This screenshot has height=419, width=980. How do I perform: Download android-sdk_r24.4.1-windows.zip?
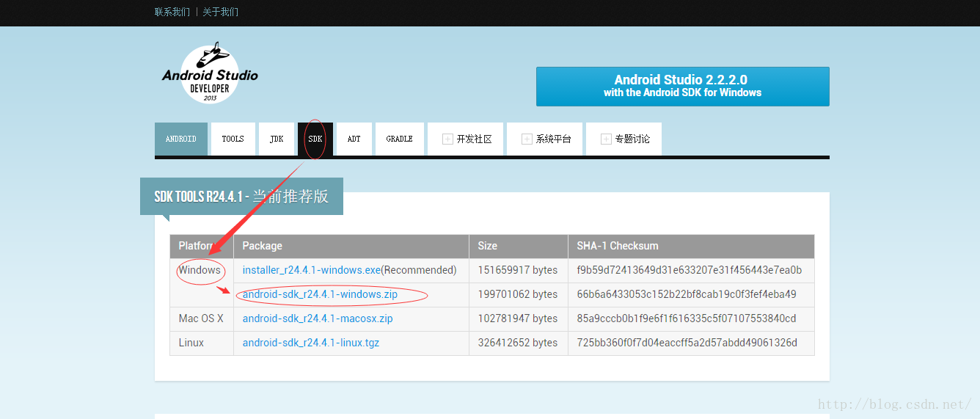click(x=320, y=294)
